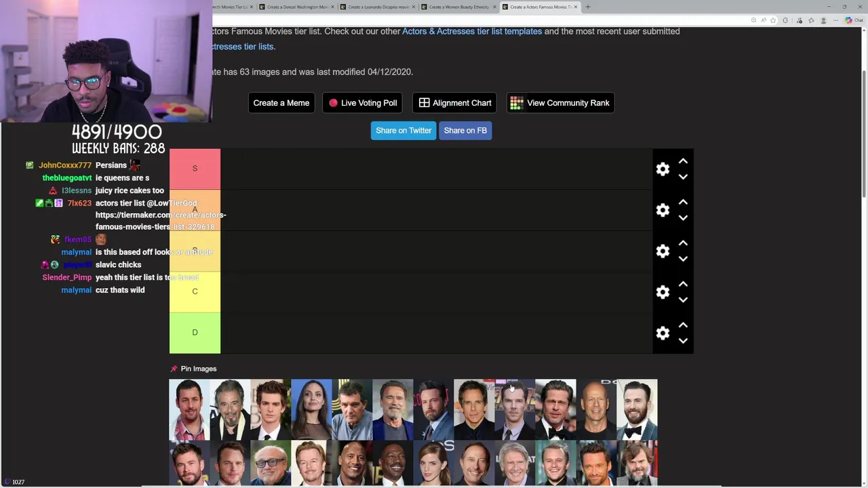Start a Live Voting Poll
Image resolution: width=868 pixels, height=488 pixels.
(362, 103)
